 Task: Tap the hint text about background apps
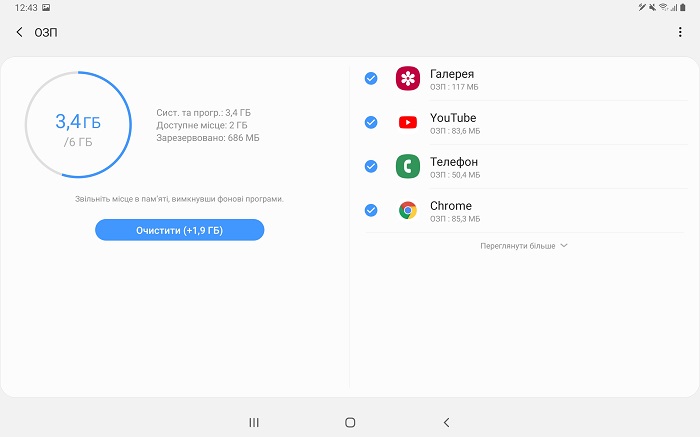click(179, 199)
